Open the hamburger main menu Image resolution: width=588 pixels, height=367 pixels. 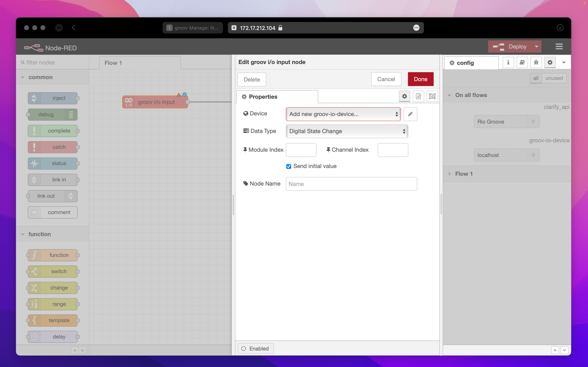pos(559,47)
